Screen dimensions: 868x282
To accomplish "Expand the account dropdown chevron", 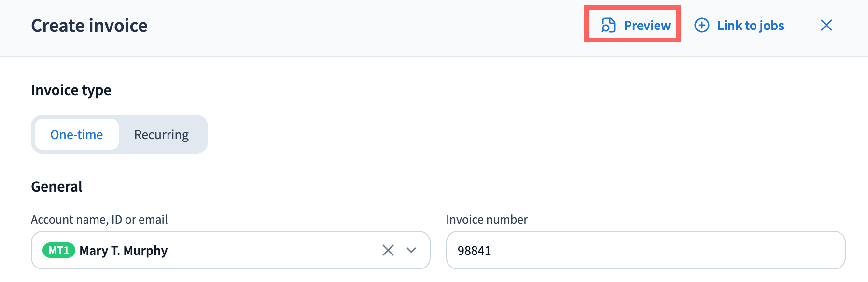I will coord(411,250).
